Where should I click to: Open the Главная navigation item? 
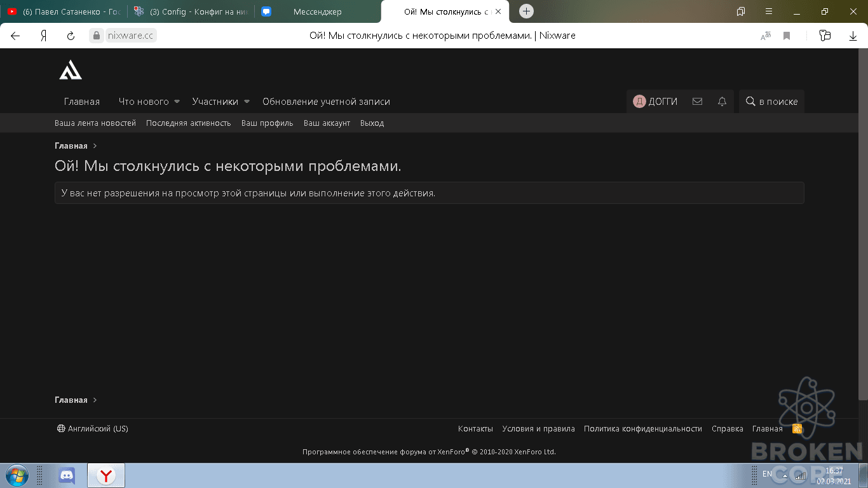click(82, 102)
